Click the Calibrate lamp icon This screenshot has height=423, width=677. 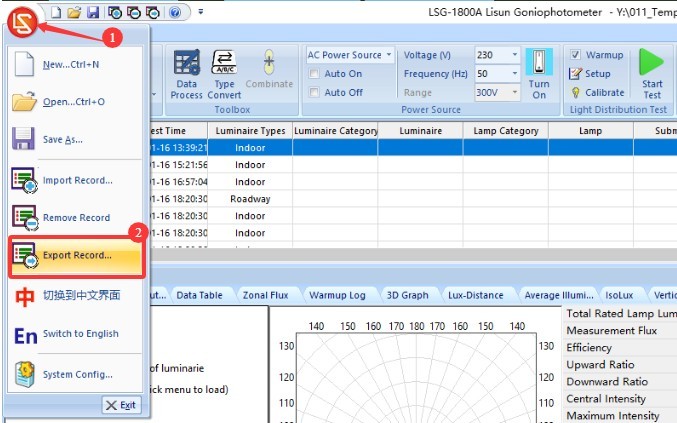[x=576, y=92]
